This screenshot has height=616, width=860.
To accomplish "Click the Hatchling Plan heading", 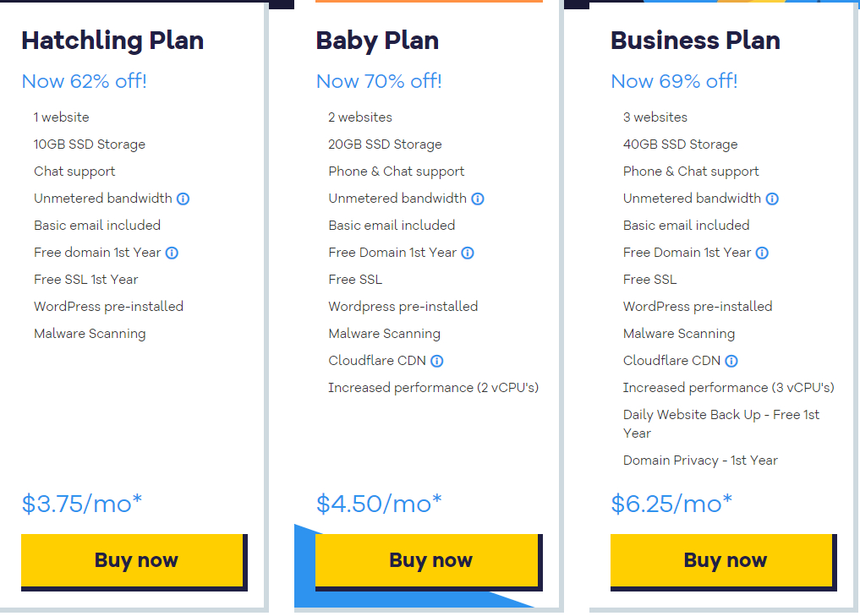I will [x=112, y=41].
